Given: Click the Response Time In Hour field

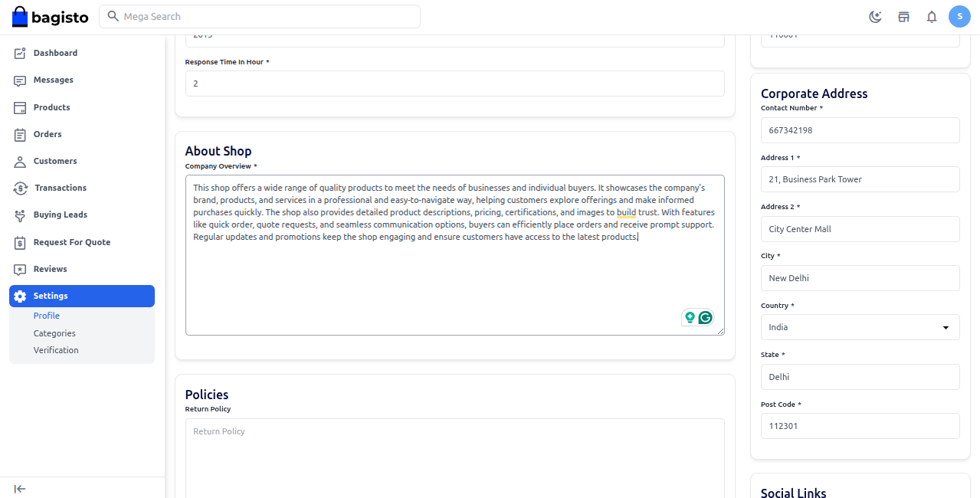Looking at the screenshot, I should (x=454, y=84).
